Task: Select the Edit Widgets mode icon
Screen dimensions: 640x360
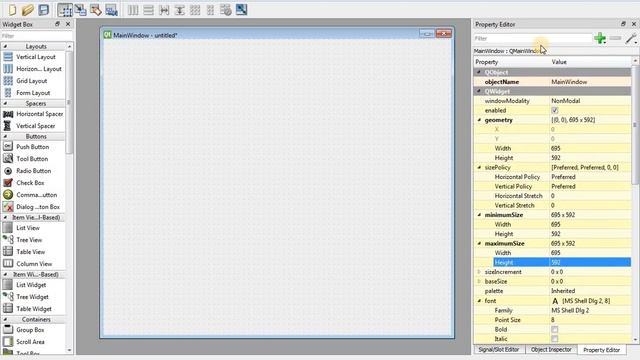Action: [65, 9]
